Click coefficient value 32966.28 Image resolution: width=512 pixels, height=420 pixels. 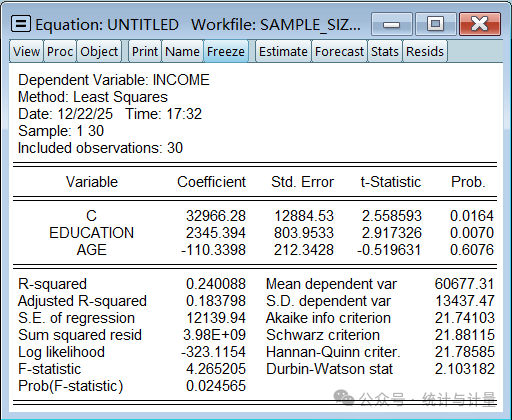point(216,216)
